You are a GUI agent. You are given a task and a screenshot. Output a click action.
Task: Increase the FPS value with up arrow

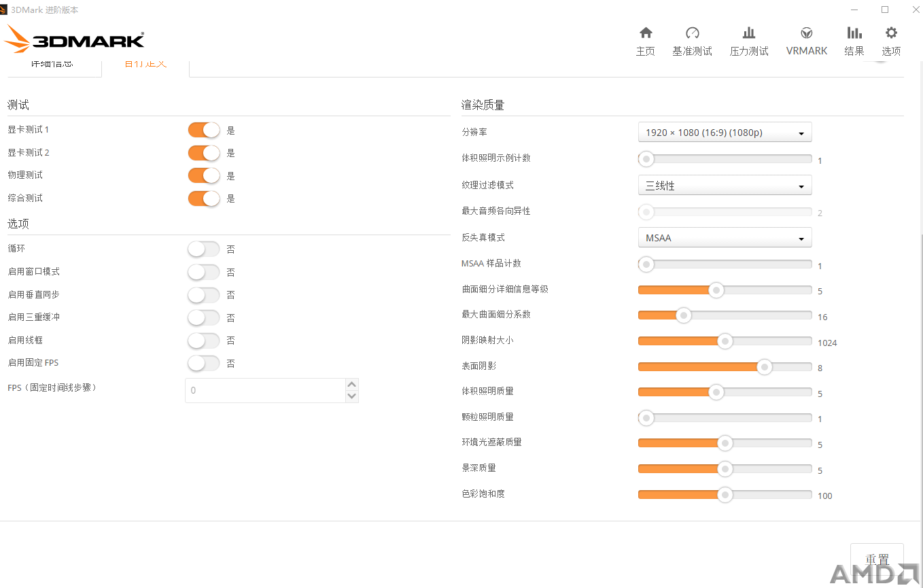351,385
